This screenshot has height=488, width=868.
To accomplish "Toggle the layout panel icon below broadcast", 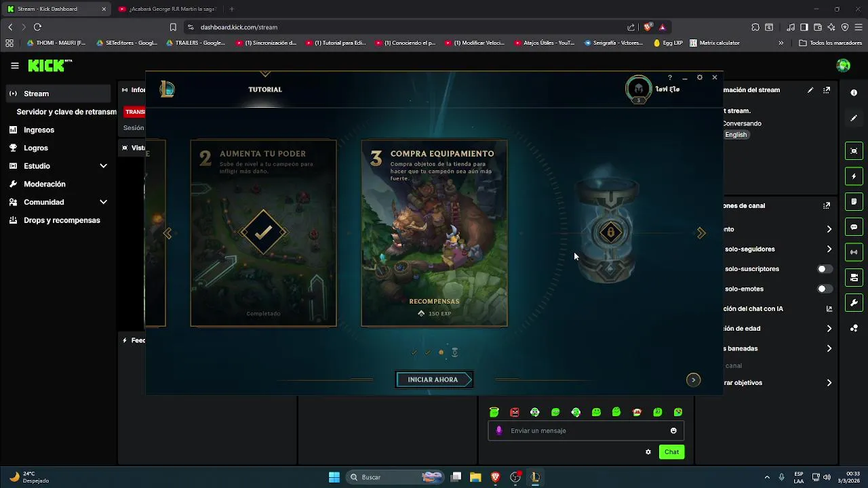I will point(854,278).
